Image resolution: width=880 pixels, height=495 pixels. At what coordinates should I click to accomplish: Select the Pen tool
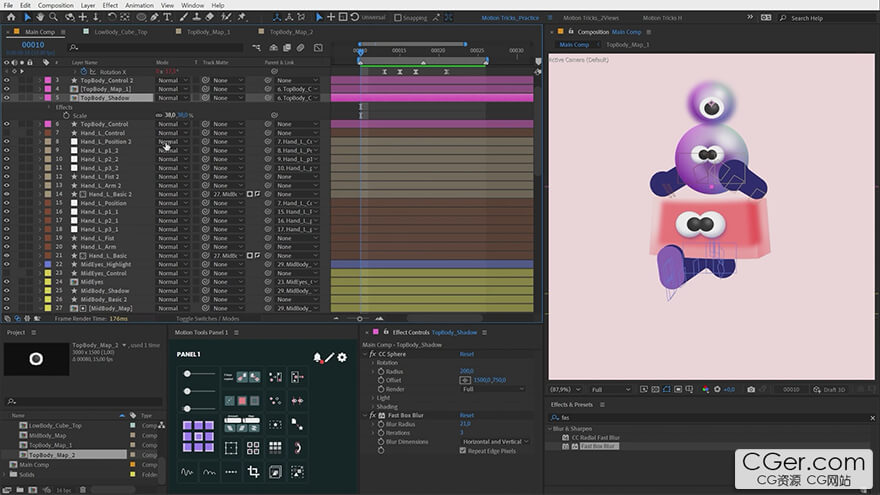coord(154,17)
